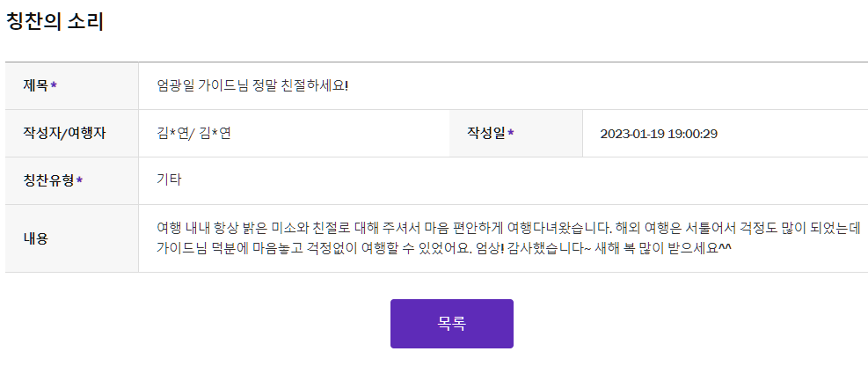Image resolution: width=868 pixels, height=388 pixels.
Task: Click the 칭찬의 소리 page heading
Action: (55, 22)
